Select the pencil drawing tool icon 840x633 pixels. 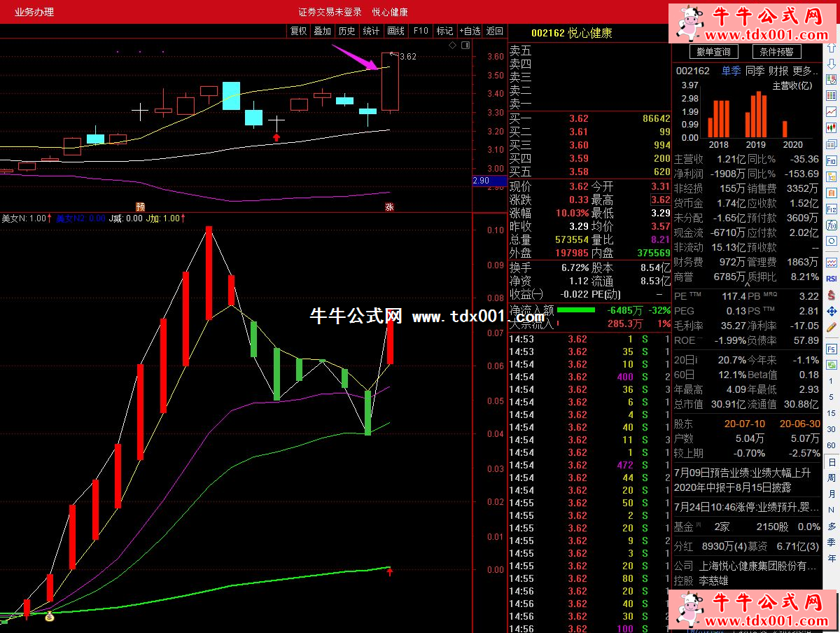832,327
